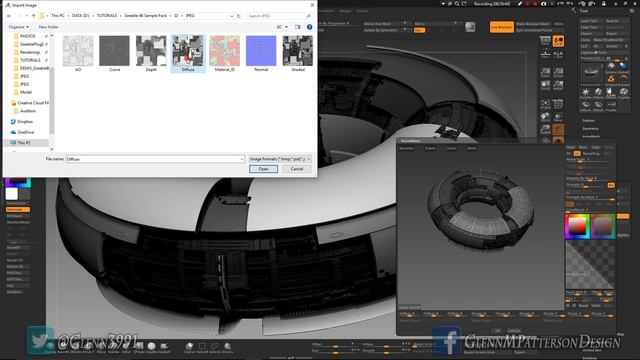This screenshot has height=360, width=640.
Task: Select the Curve image file
Action: pos(114,53)
